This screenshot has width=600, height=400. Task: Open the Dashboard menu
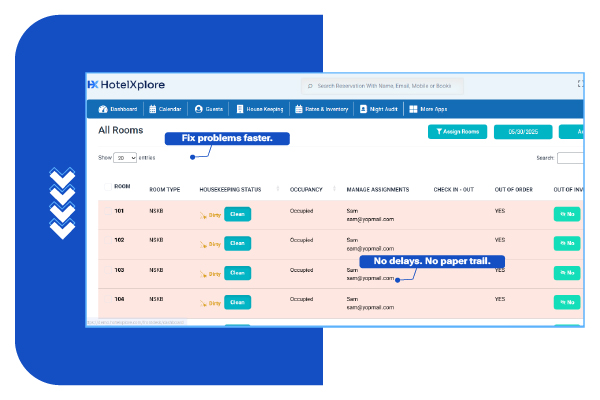coord(118,109)
